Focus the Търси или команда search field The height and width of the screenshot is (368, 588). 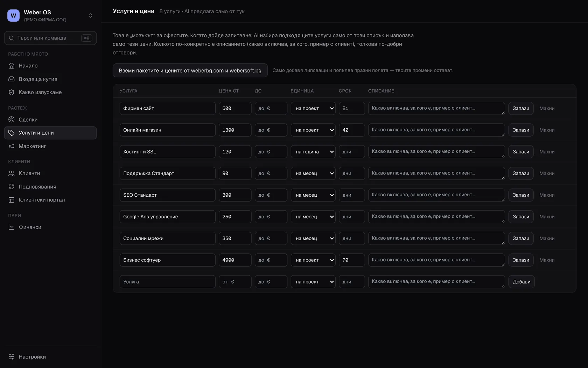(x=50, y=38)
